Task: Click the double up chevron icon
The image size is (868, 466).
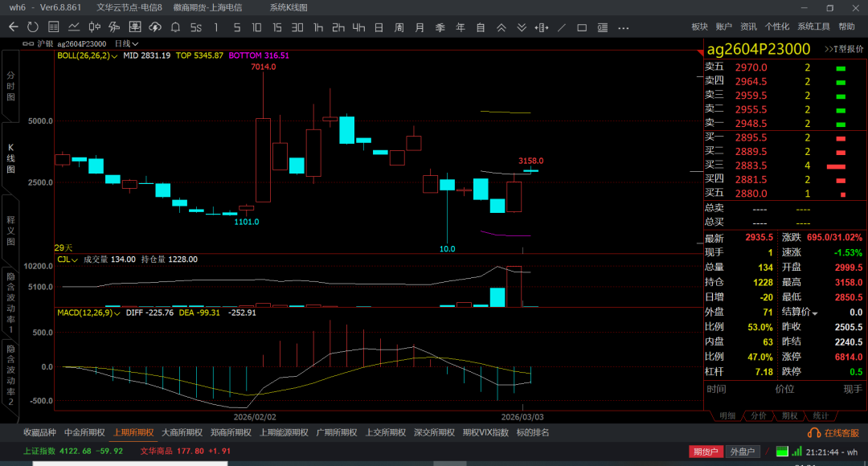Action: pos(501,27)
